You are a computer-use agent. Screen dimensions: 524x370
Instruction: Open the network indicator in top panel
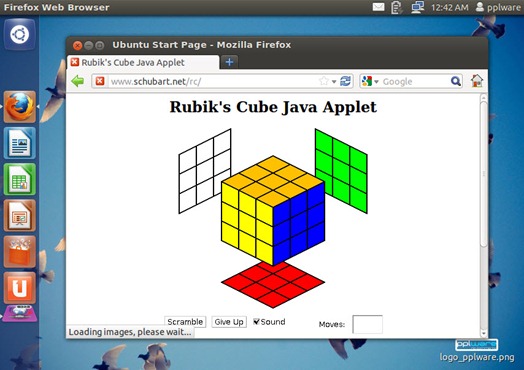(417, 7)
